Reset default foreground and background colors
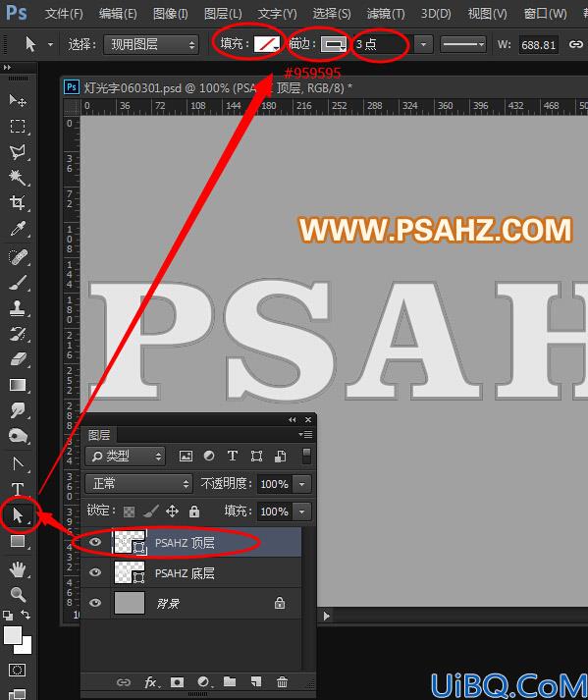The width and height of the screenshot is (588, 700). [8, 616]
